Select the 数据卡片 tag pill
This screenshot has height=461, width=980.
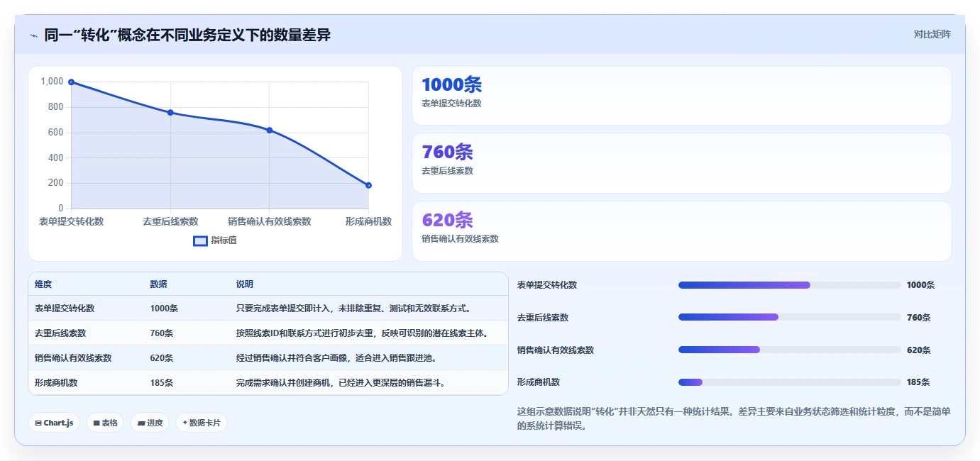202,423
